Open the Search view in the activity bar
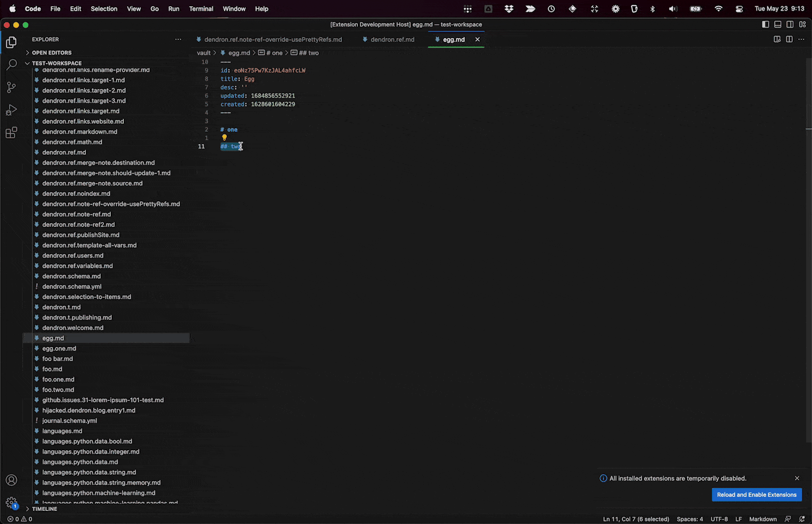 (11, 65)
